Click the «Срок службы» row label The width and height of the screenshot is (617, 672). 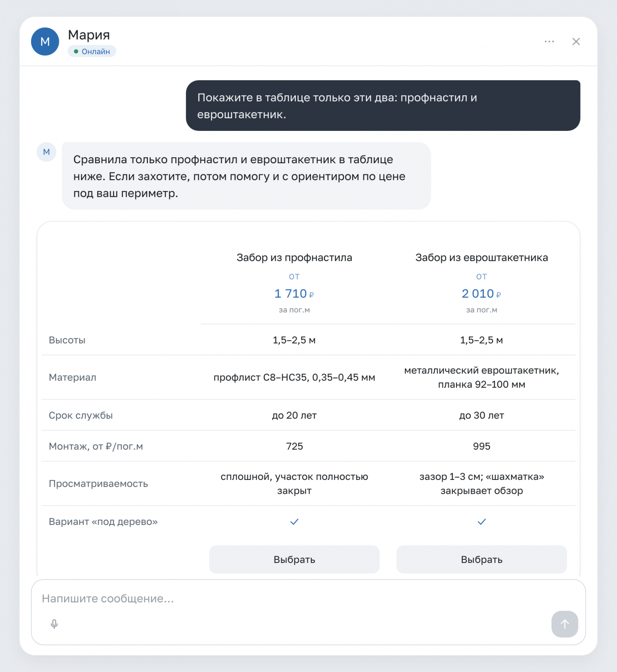[81, 415]
